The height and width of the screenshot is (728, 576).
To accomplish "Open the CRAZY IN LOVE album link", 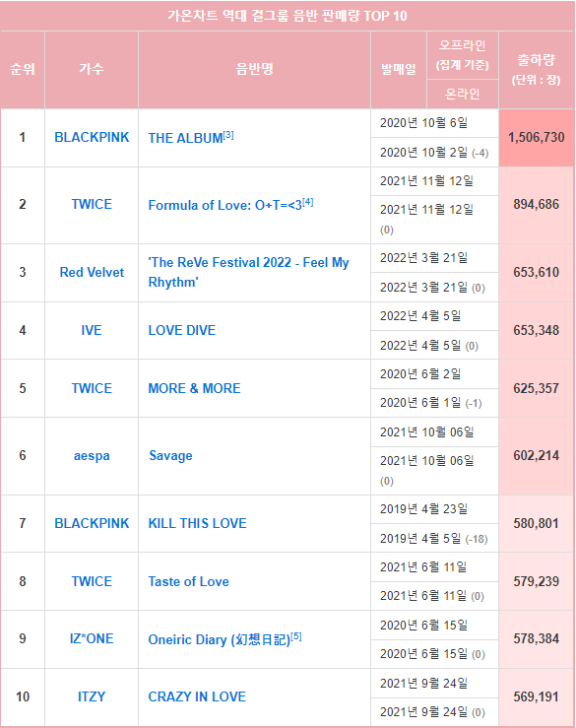I will point(197,696).
